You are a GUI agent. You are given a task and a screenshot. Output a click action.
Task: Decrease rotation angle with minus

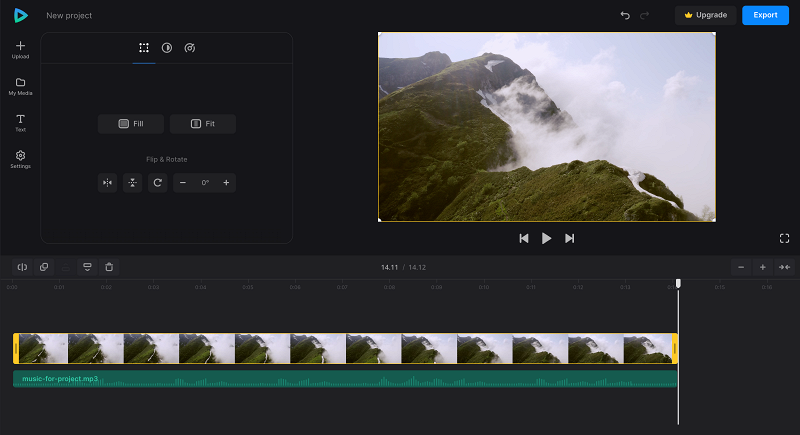183,183
